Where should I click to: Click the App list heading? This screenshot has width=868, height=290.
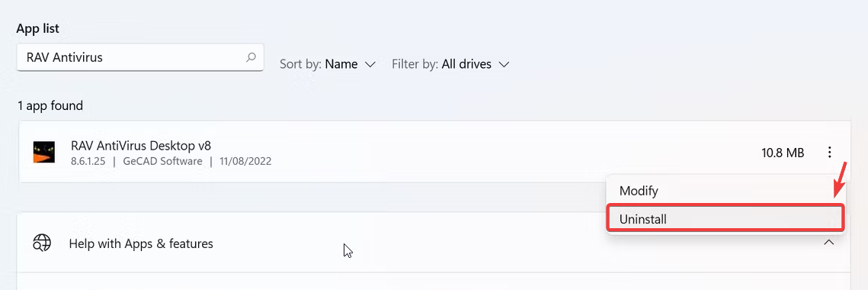(37, 28)
